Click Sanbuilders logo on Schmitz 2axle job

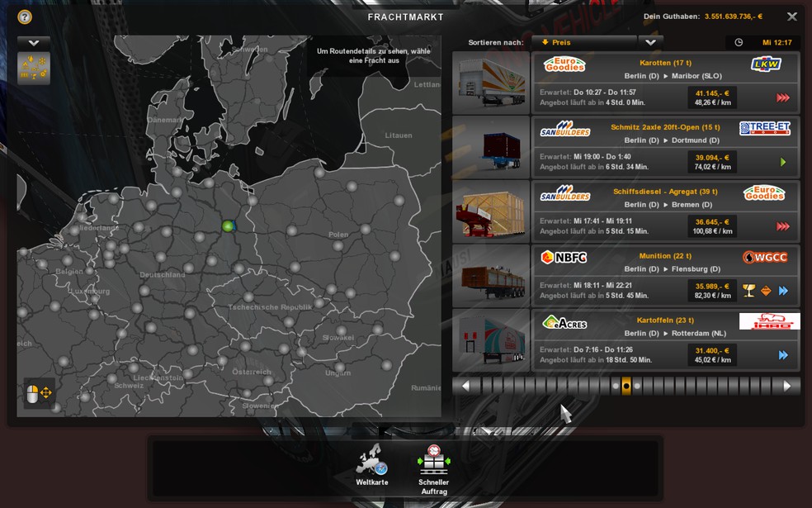[565, 129]
